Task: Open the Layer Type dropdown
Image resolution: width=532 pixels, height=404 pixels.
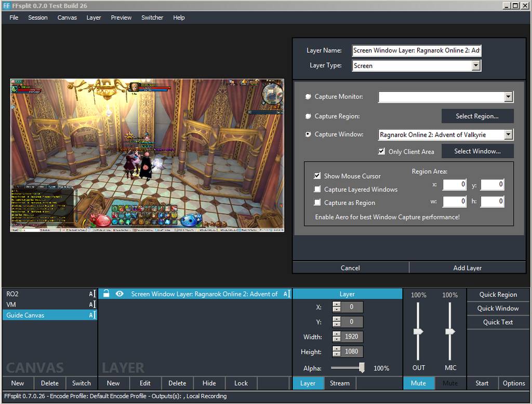Action: click(x=476, y=65)
